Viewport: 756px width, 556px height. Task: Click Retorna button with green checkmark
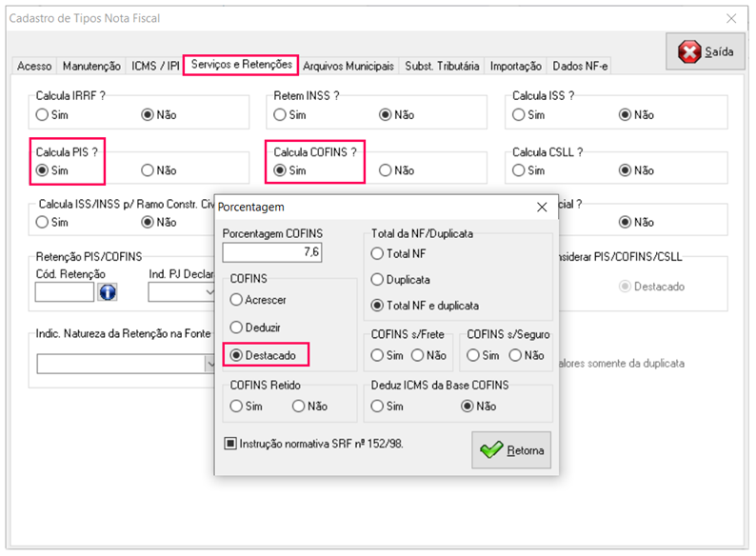511,450
